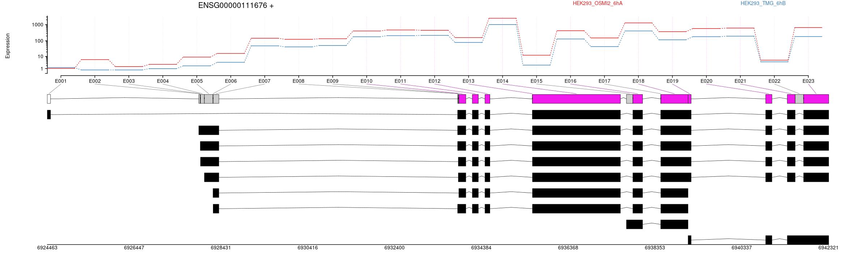
Task: Select exon bin label E022
Action: coord(774,81)
